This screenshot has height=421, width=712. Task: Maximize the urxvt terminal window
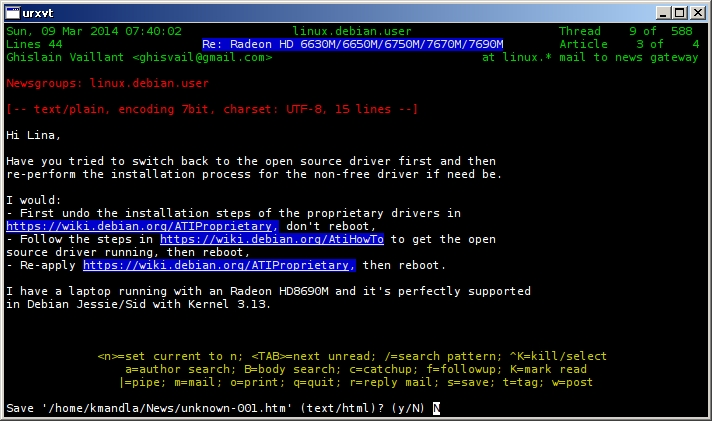[679, 12]
